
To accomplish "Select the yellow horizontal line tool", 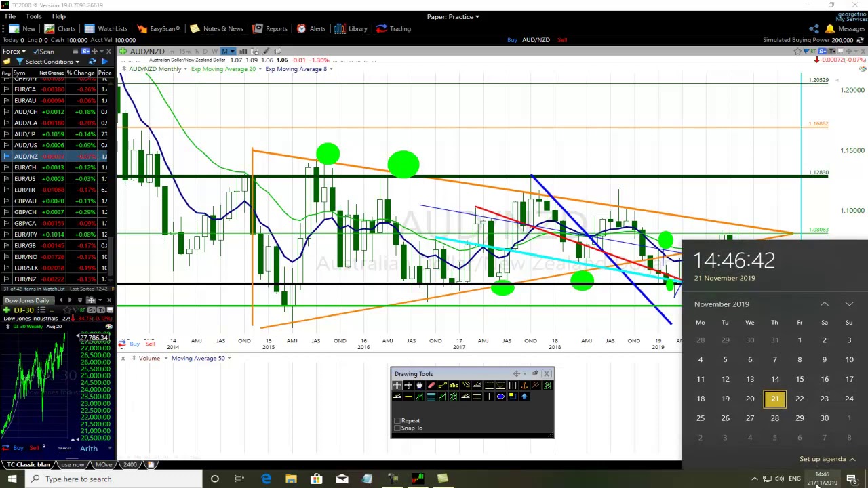I will pos(408,396).
